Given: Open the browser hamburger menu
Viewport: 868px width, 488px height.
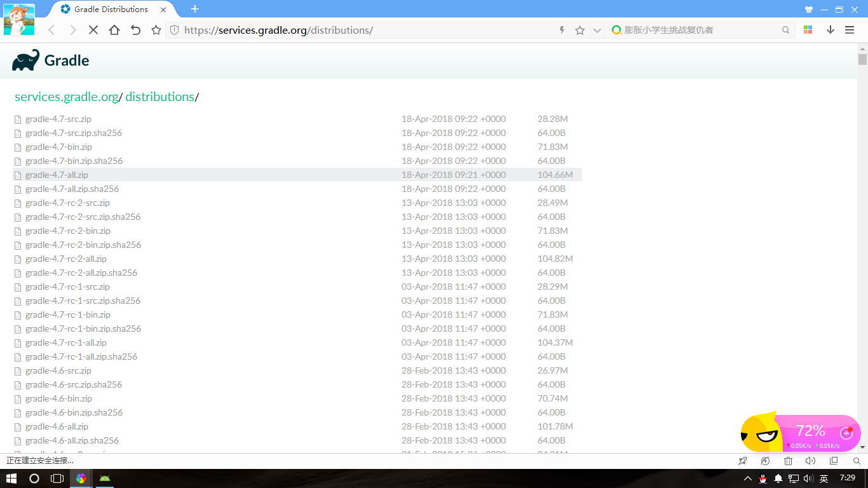Looking at the screenshot, I should (x=850, y=30).
